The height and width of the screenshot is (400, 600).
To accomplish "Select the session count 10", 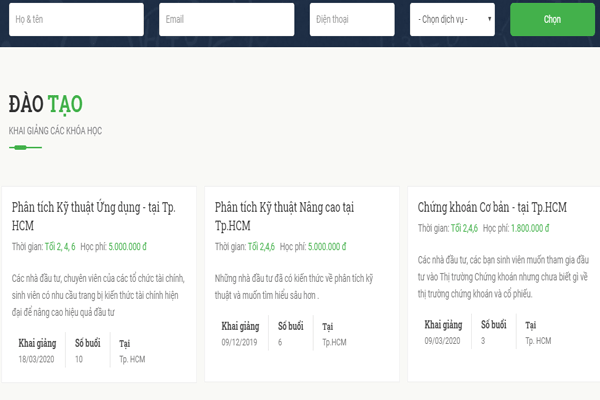I will point(79,359).
